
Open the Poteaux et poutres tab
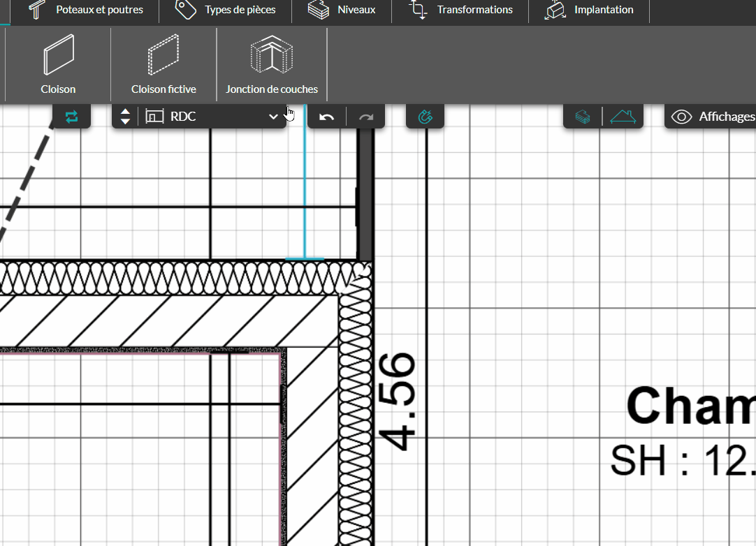[86, 10]
